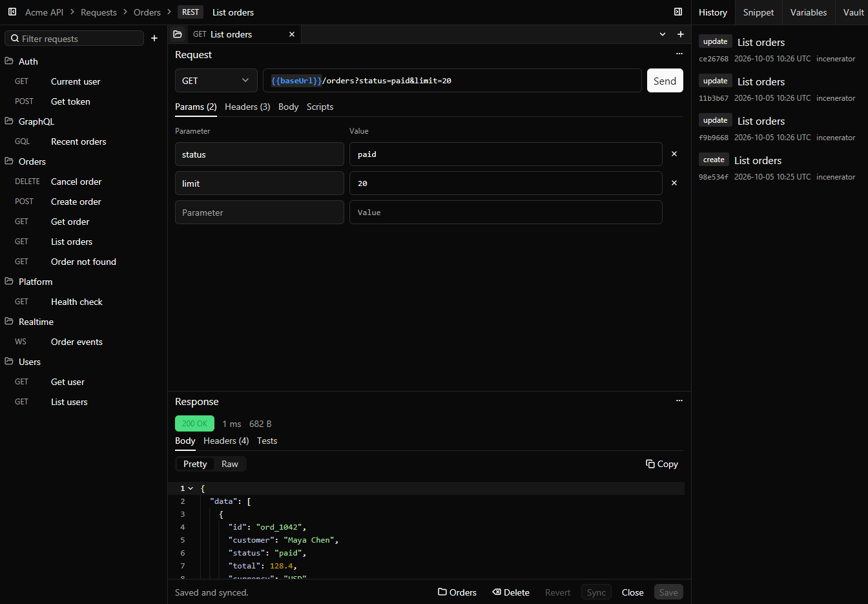Open the Request section more options menu

(679, 54)
